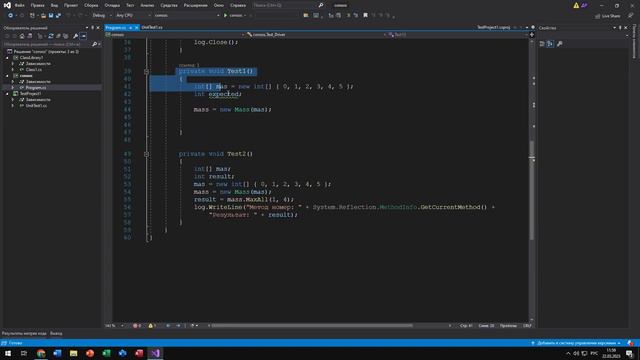Screen dimensions: 640x360
Task: Collapse the TestProject1 project node
Action: click(x=7, y=94)
